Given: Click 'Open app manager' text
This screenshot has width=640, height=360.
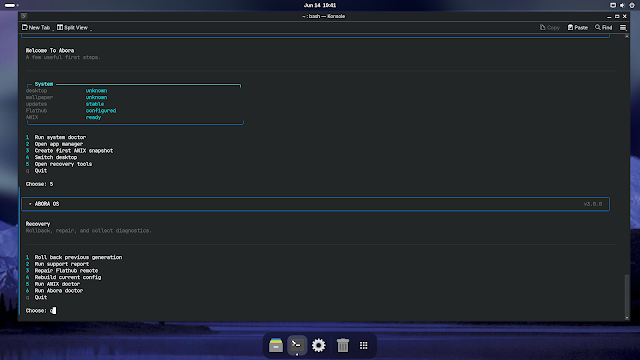Looking at the screenshot, I should (58, 144).
